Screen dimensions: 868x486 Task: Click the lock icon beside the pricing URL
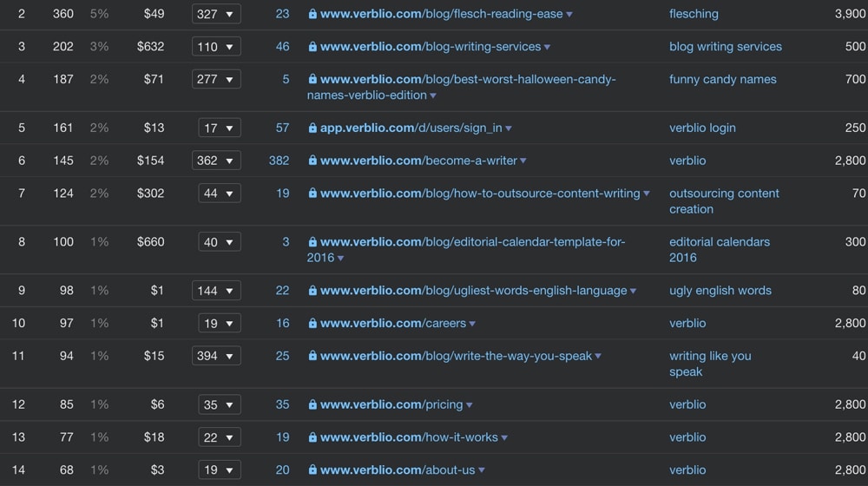(312, 405)
